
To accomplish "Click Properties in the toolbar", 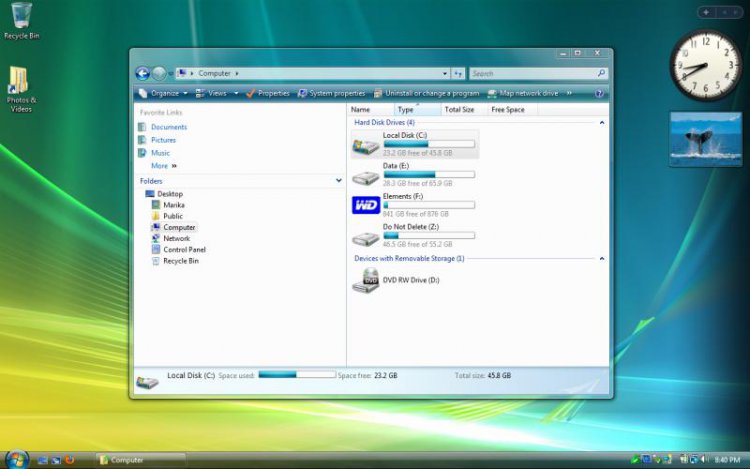I will [268, 93].
